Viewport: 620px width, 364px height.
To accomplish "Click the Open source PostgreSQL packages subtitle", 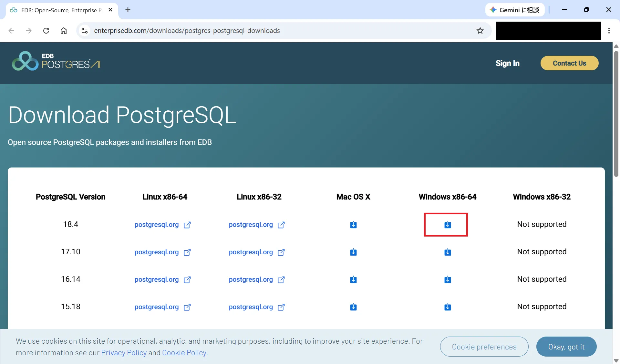I will coord(110,142).
